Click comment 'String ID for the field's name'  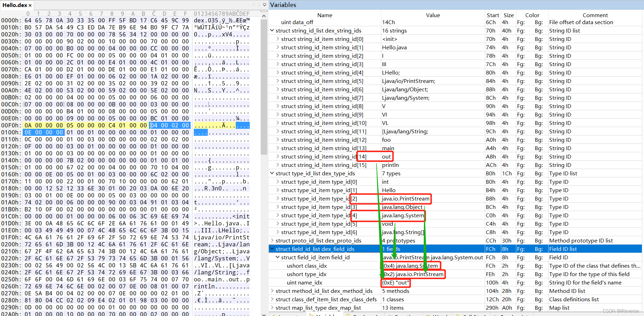[585, 282]
